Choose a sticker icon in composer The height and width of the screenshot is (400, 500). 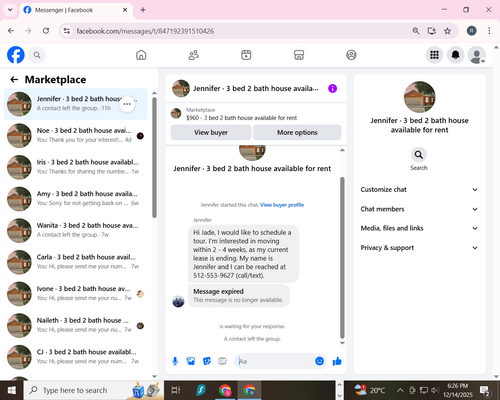[x=207, y=361]
